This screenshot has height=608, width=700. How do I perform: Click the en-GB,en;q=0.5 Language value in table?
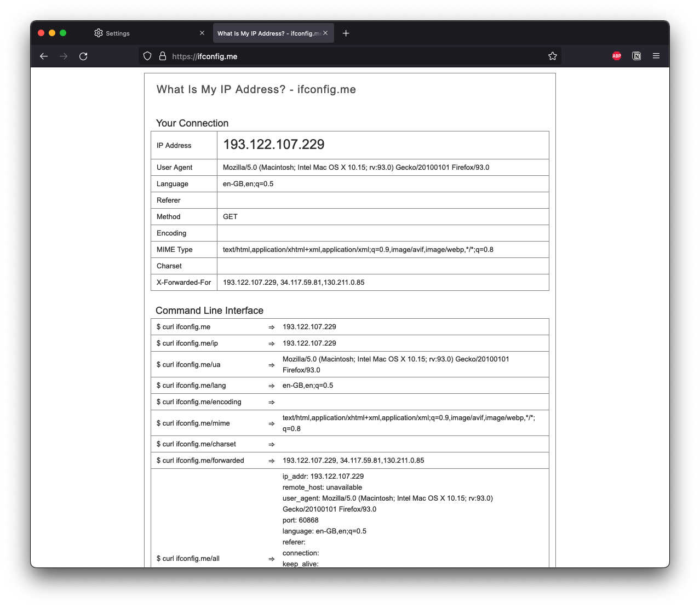[248, 184]
